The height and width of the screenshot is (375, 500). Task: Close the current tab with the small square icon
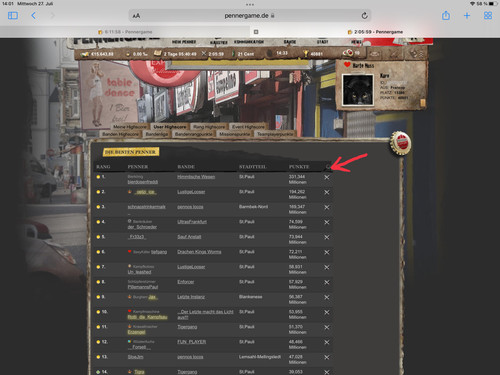[x=256, y=32]
